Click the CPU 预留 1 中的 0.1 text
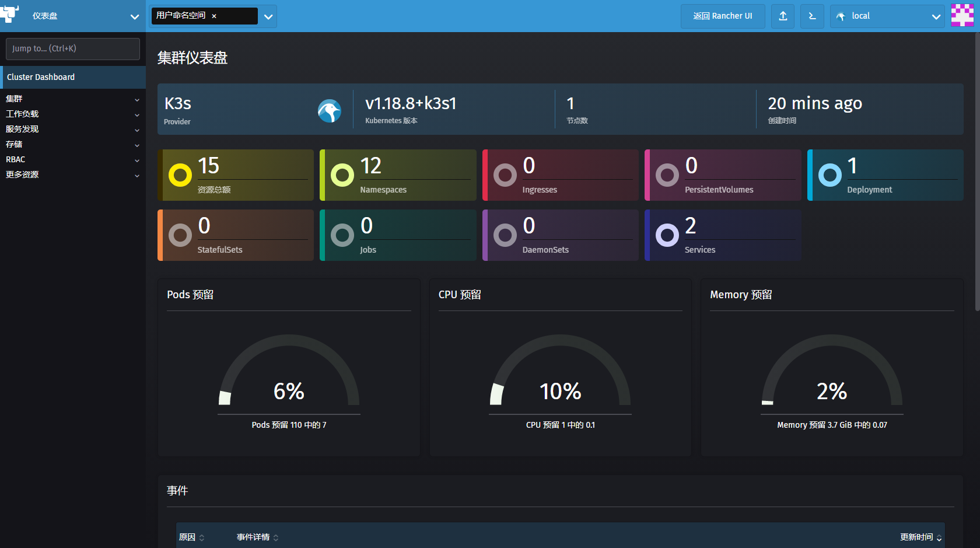 pos(560,425)
